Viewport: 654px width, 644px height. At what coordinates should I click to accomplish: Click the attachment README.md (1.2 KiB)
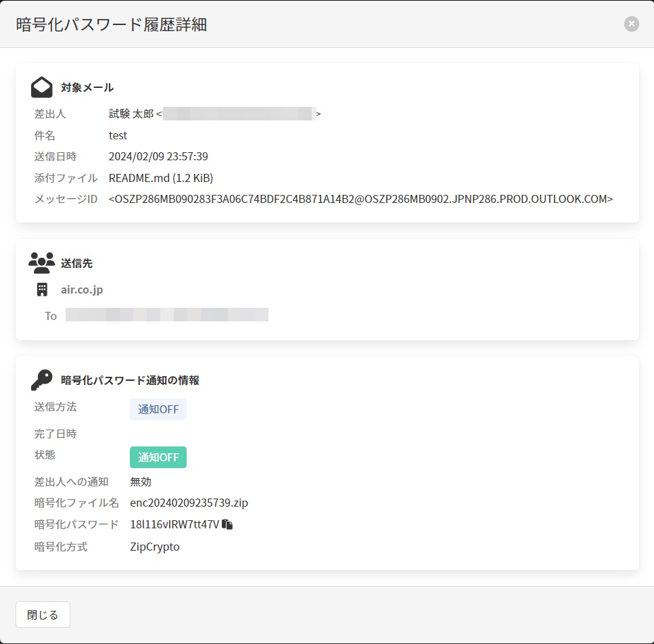(161, 178)
